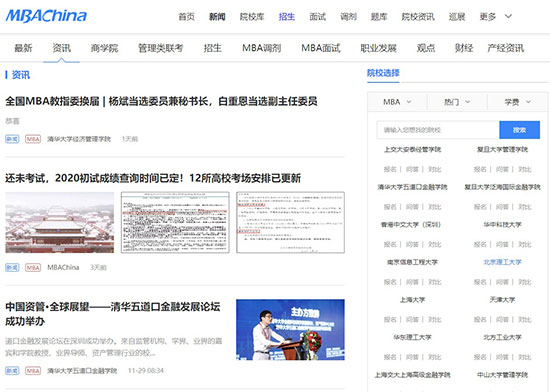Switch to the 招生 tab in the sub-navigation
Image resolution: width=550 pixels, height=392 pixels.
(x=213, y=48)
